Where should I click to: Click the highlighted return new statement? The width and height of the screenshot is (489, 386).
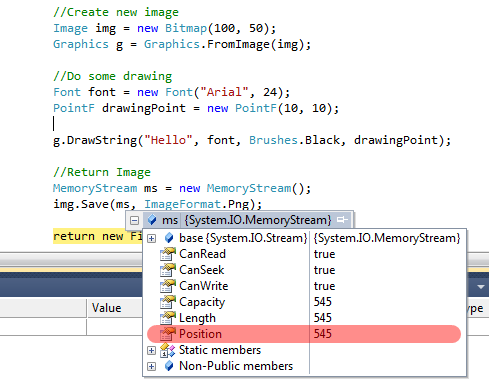pyautogui.click(x=98, y=236)
